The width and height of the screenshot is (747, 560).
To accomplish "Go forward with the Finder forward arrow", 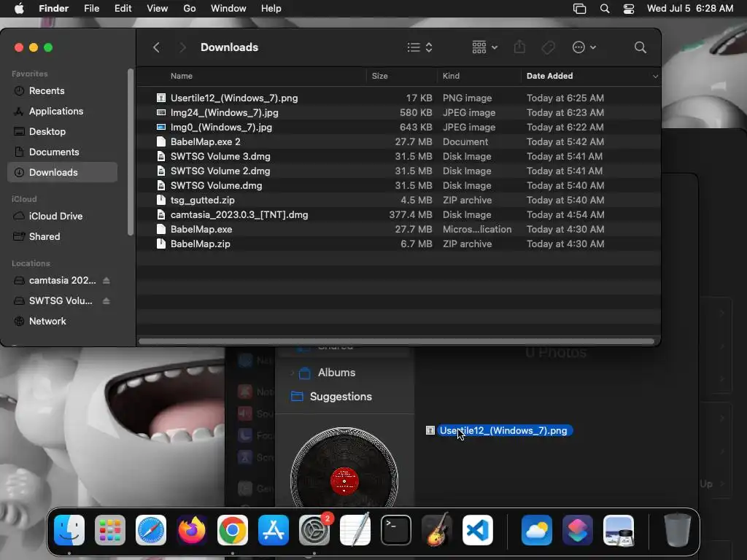I will (x=182, y=47).
